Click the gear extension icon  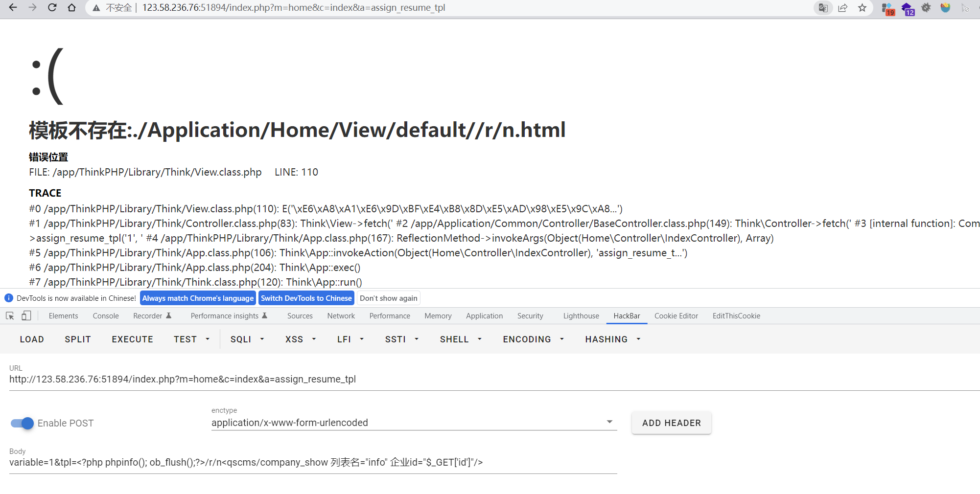(926, 8)
